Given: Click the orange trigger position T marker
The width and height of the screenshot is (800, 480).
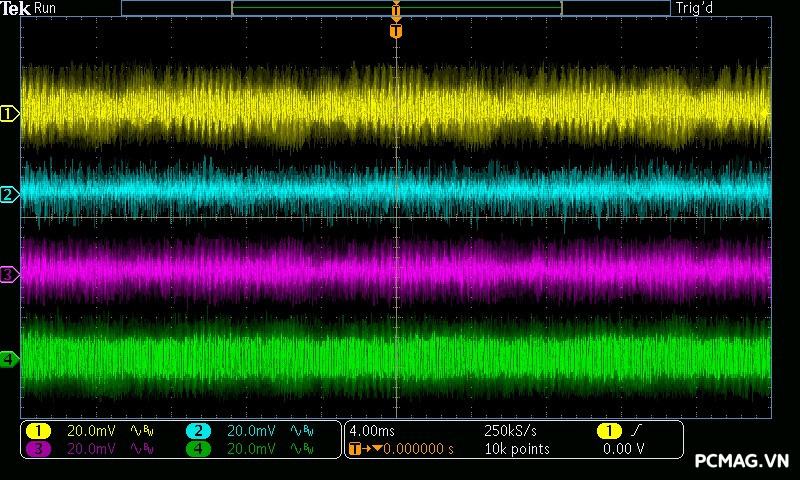Looking at the screenshot, I should pyautogui.click(x=396, y=31).
